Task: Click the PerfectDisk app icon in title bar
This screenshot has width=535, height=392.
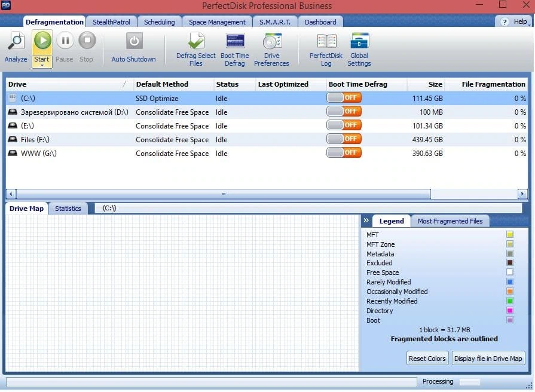Action: 6,5
